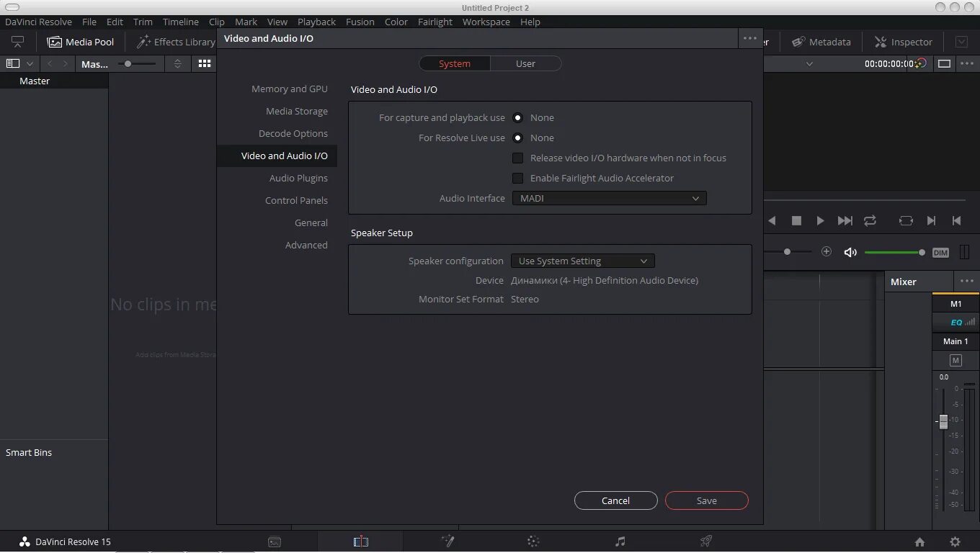Go to next edit point button
The height and width of the screenshot is (553, 980).
click(931, 220)
